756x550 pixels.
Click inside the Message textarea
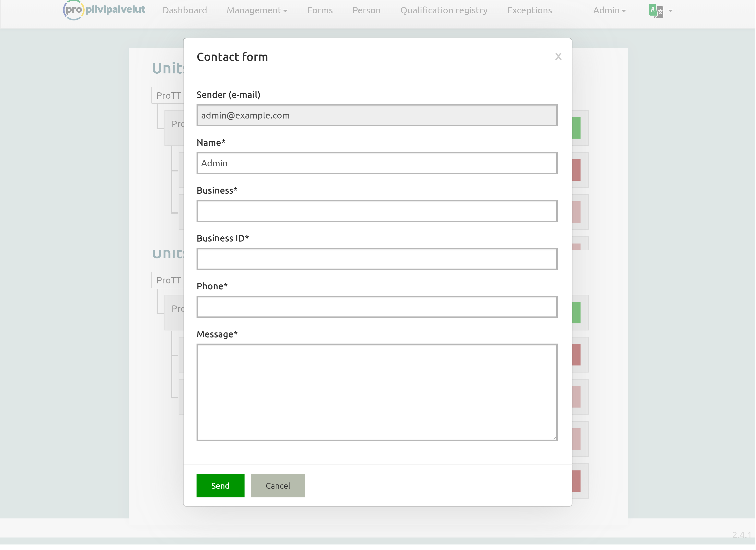[377, 392]
